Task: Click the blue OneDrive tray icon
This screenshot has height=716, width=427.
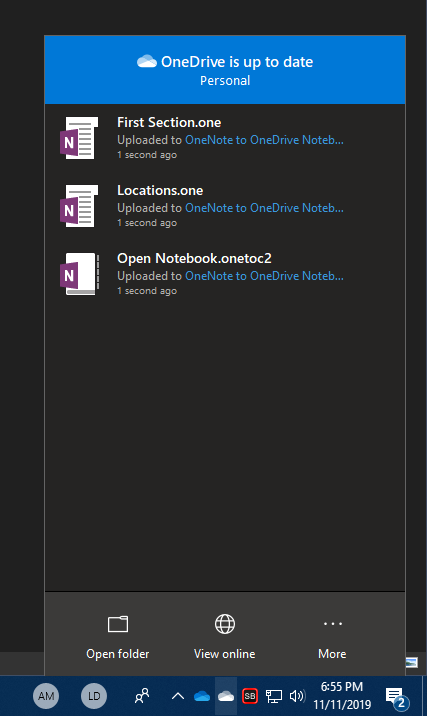Action: coord(202,696)
